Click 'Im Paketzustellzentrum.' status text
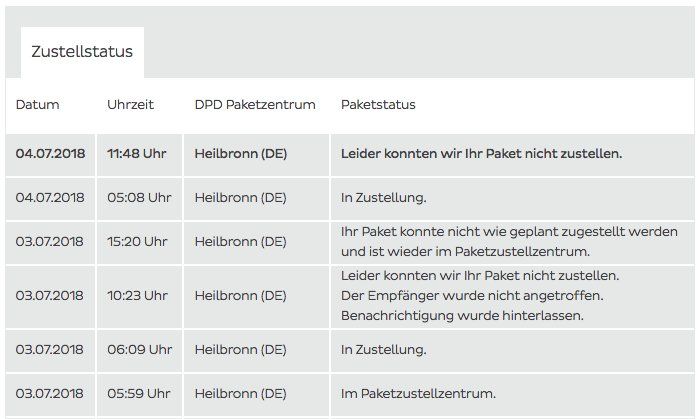Image resolution: width=699 pixels, height=419 pixels. coord(418,393)
